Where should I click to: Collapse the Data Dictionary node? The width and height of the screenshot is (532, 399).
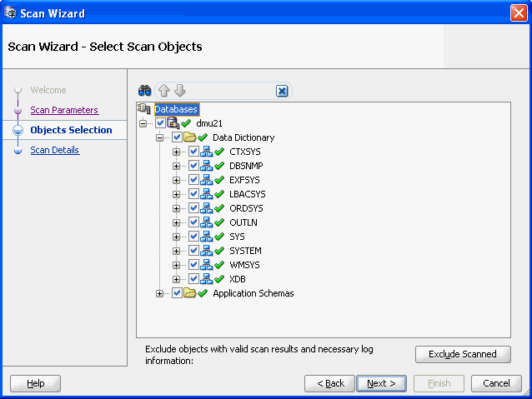[x=160, y=137]
